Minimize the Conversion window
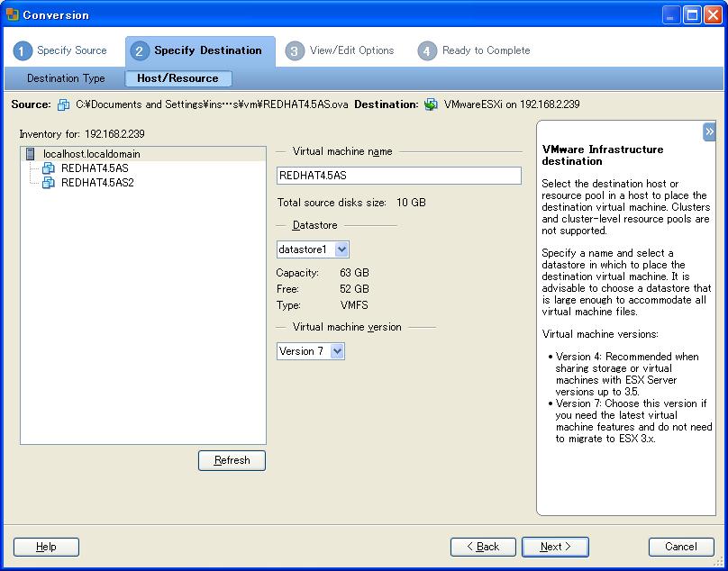Image resolution: width=728 pixels, height=571 pixels. 671,14
